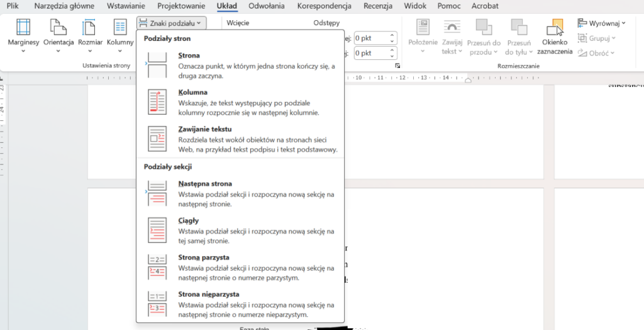Click the Ciągły section break icon
Image resolution: width=644 pixels, height=330 pixels.
coord(157,230)
